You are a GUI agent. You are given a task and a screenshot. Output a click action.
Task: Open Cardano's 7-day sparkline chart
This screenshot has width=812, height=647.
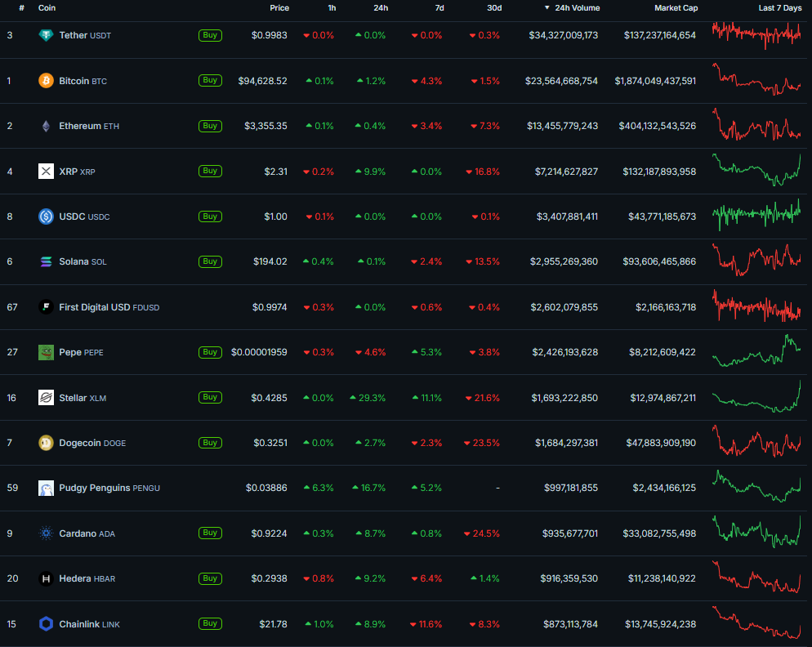[x=756, y=532]
